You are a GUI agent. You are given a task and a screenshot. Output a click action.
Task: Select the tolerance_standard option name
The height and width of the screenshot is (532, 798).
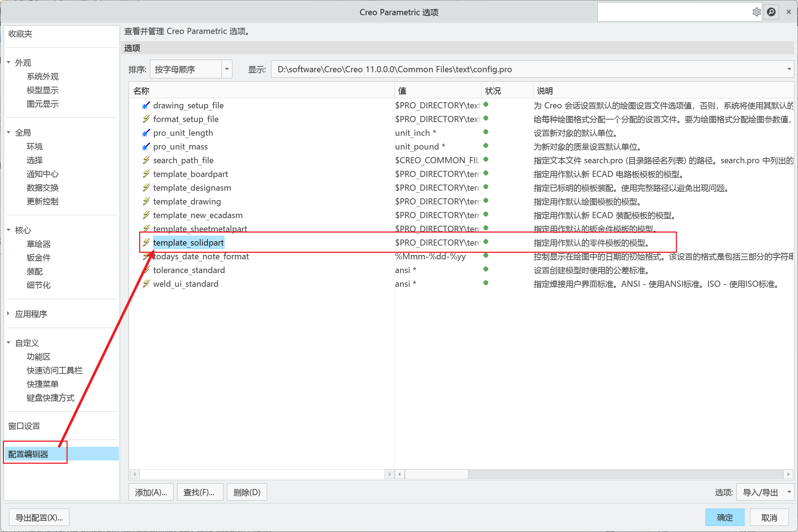pos(189,270)
